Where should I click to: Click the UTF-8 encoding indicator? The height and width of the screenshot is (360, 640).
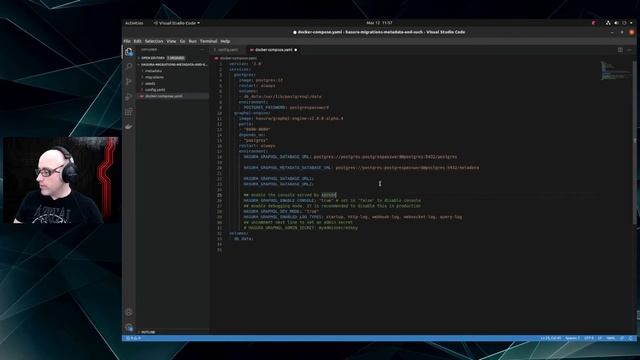click(x=589, y=338)
